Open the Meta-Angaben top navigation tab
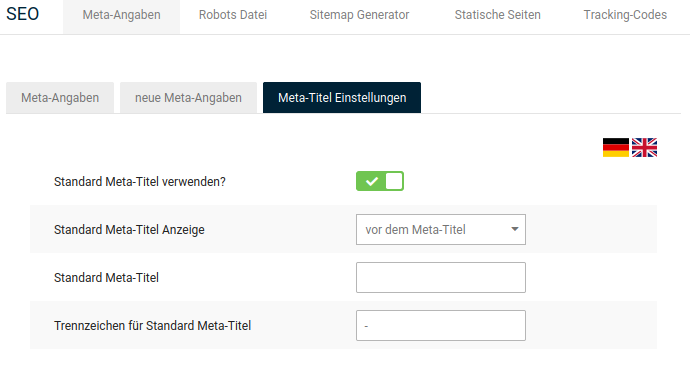690x379 pixels. [121, 15]
